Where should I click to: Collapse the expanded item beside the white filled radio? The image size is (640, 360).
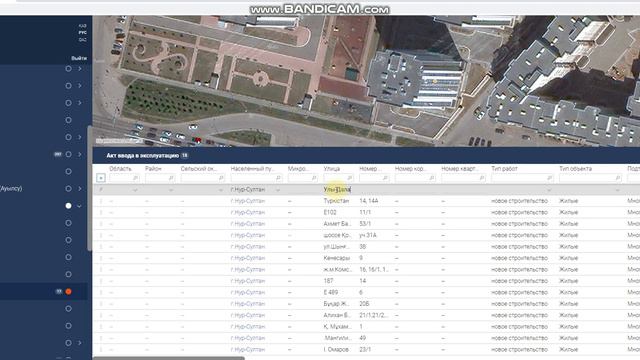pos(80,206)
